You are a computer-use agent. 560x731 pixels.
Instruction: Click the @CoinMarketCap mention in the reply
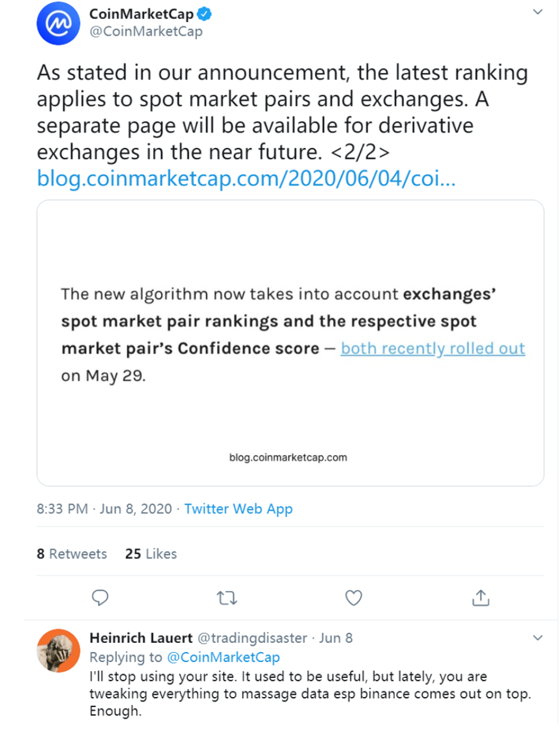(x=223, y=657)
